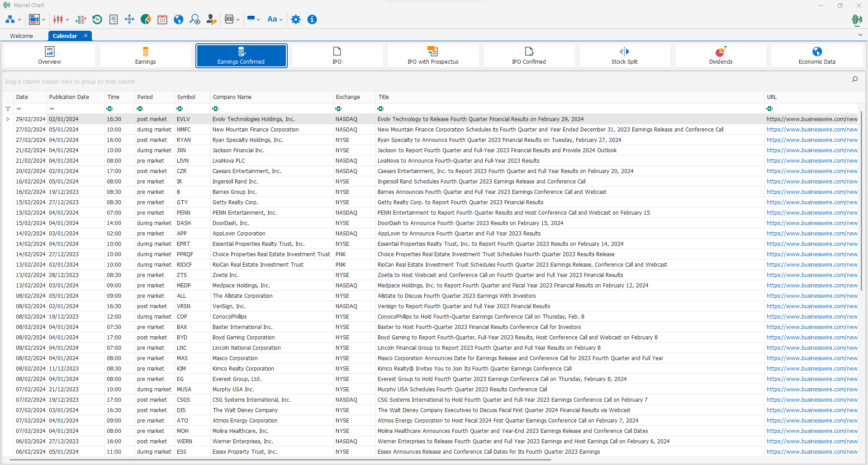Viewport: 868px width, 465px height.
Task: Open businesswire link for Essex Property Trust
Action: pyautogui.click(x=812, y=452)
